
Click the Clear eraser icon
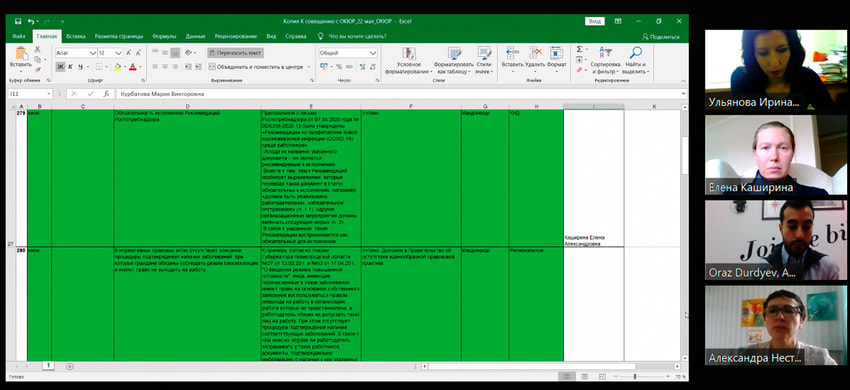pos(579,69)
